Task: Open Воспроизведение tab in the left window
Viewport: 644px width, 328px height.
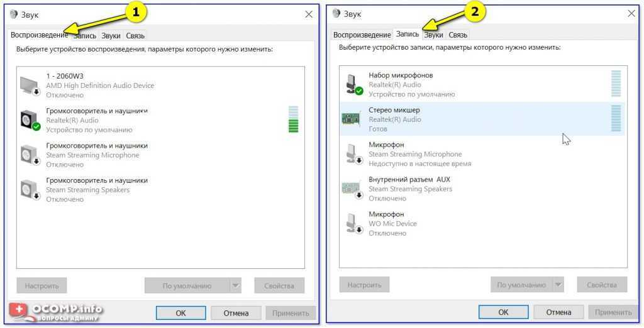Action: coord(40,35)
